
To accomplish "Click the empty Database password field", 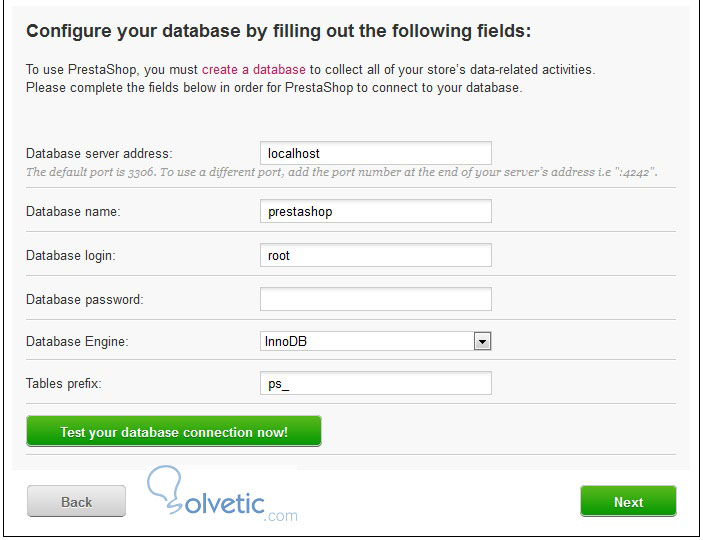I will 375,299.
